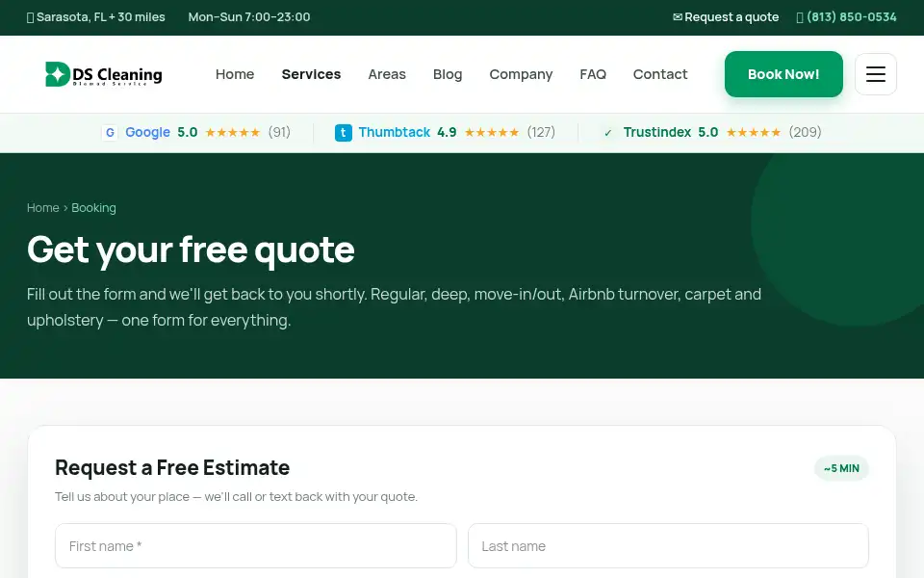Go to the Areas page

click(x=387, y=74)
